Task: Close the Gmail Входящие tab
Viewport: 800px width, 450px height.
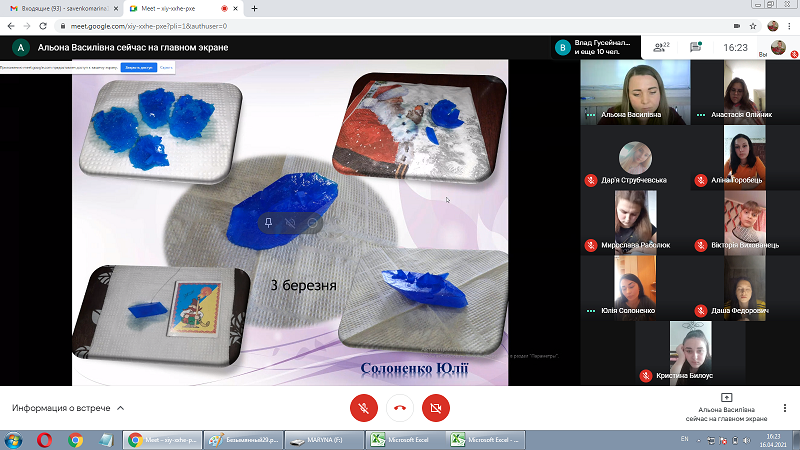Action: coord(116,9)
